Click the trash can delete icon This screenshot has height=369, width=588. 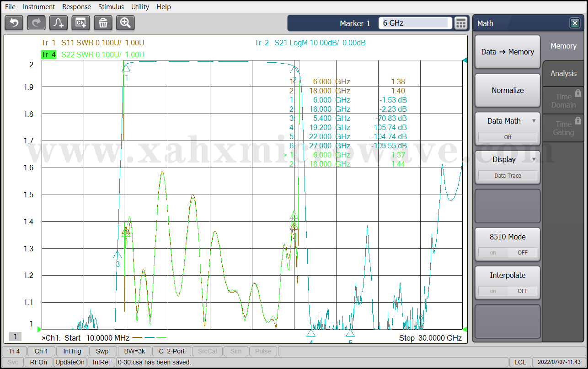click(x=103, y=22)
